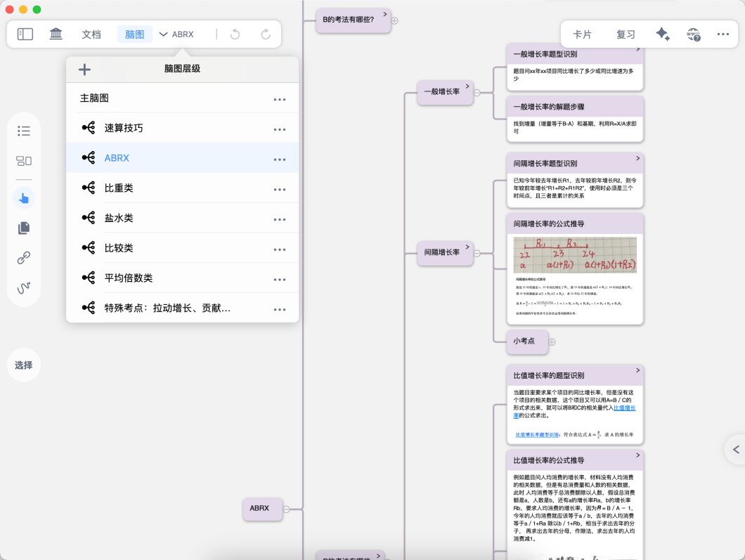Click the undo arrow icon

(235, 34)
